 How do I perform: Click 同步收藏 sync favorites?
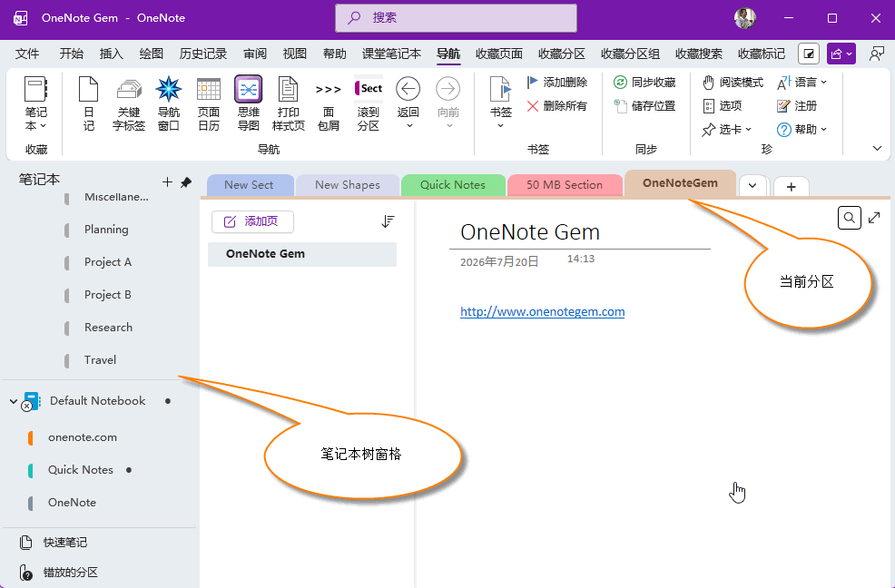[x=644, y=83]
